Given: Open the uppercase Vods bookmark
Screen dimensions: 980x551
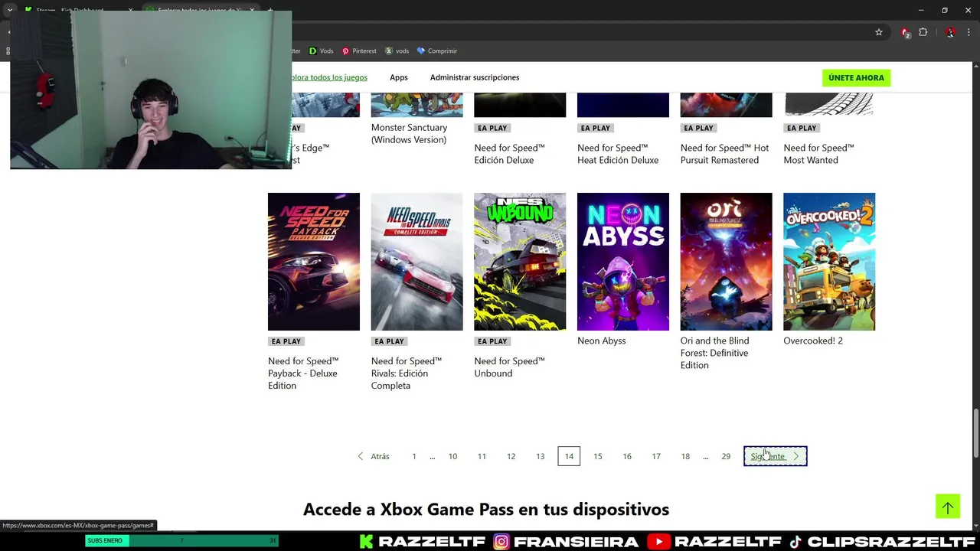Looking at the screenshot, I should 321,51.
